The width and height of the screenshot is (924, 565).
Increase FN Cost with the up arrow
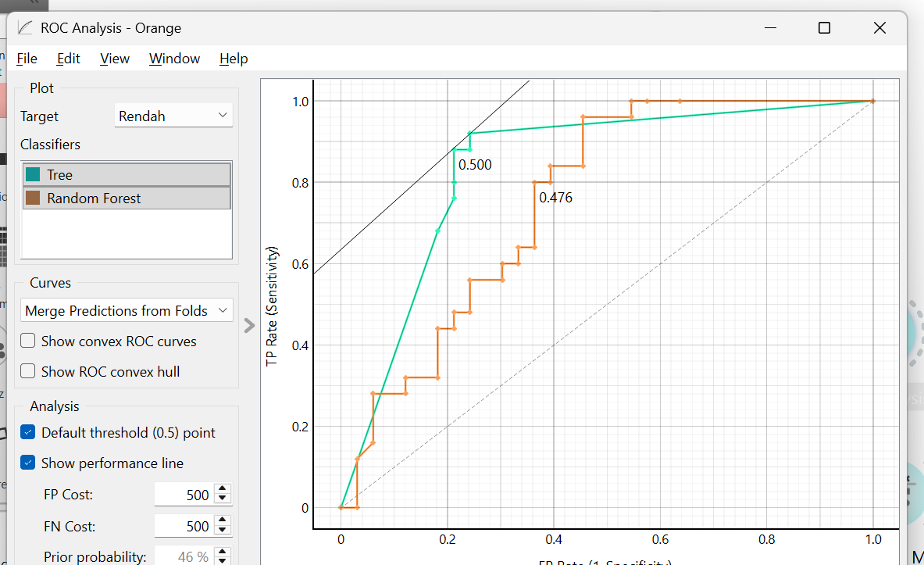222,520
